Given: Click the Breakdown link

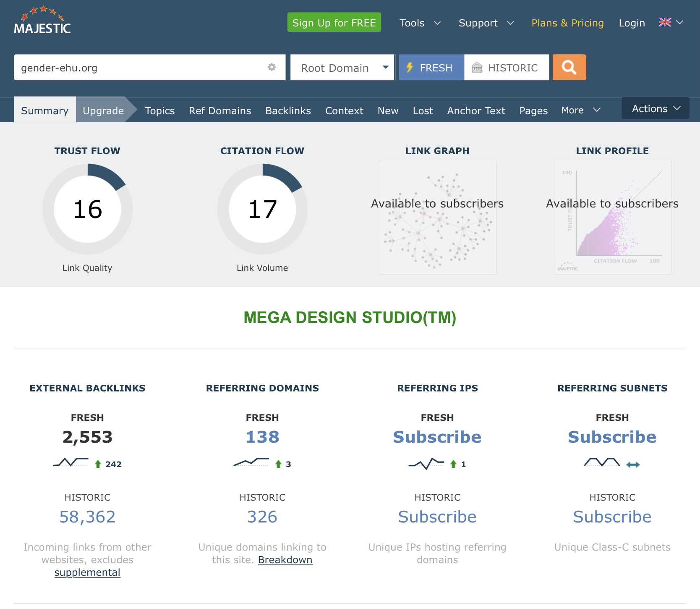Looking at the screenshot, I should coord(285,560).
